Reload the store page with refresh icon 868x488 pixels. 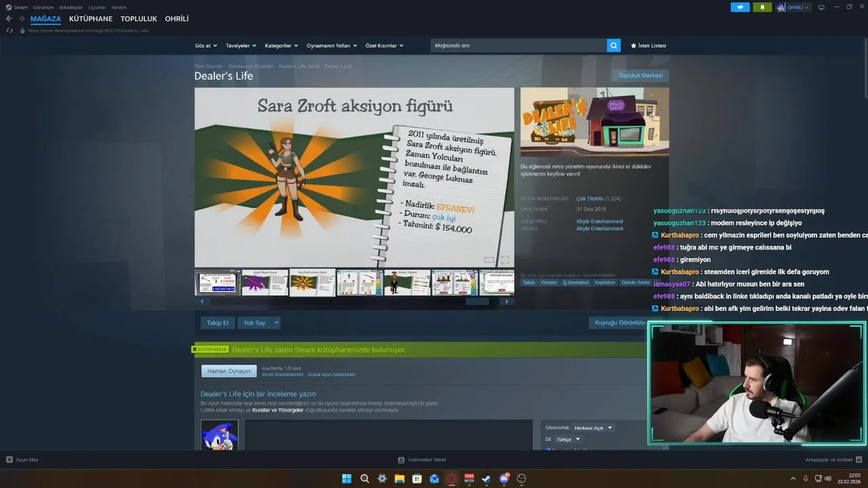pos(9,30)
